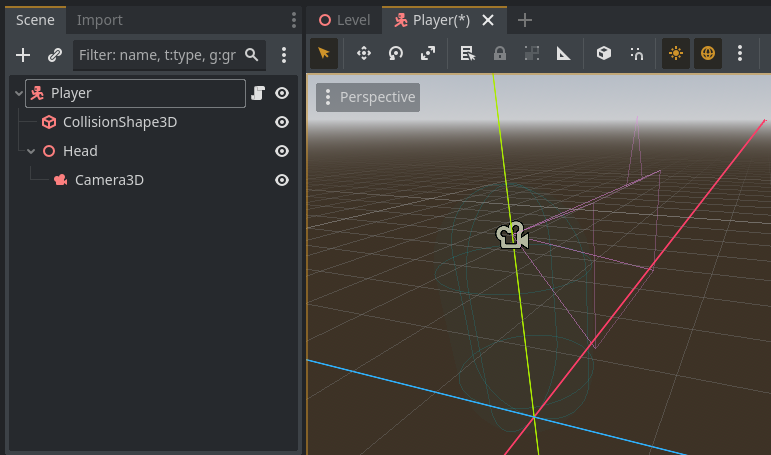Add a new child node
This screenshot has width=771, height=455.
click(23, 55)
